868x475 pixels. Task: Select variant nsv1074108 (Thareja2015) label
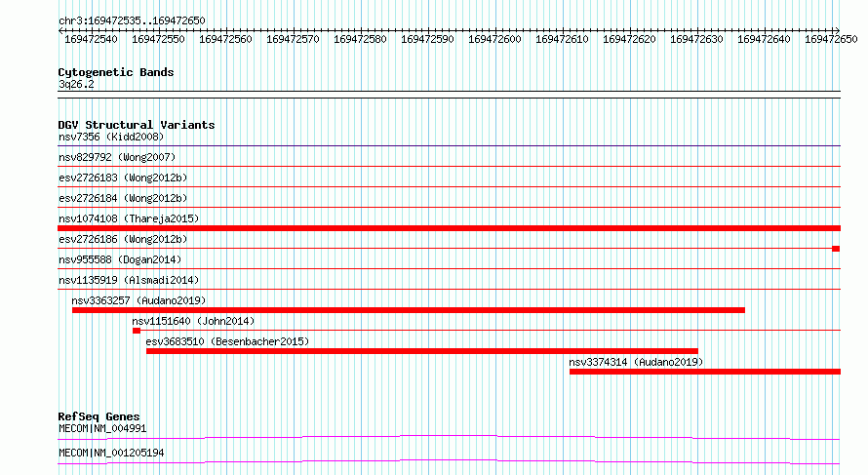129,218
